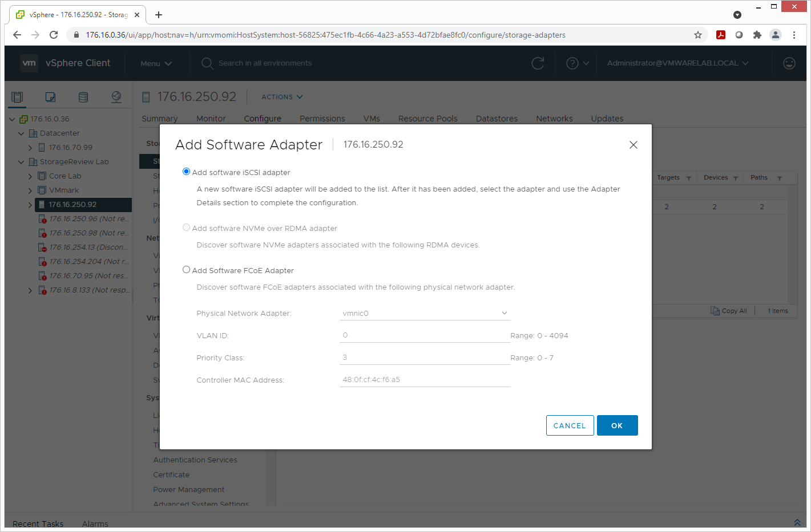Switch to the Networks tab
The width and height of the screenshot is (811, 532).
pyautogui.click(x=554, y=119)
